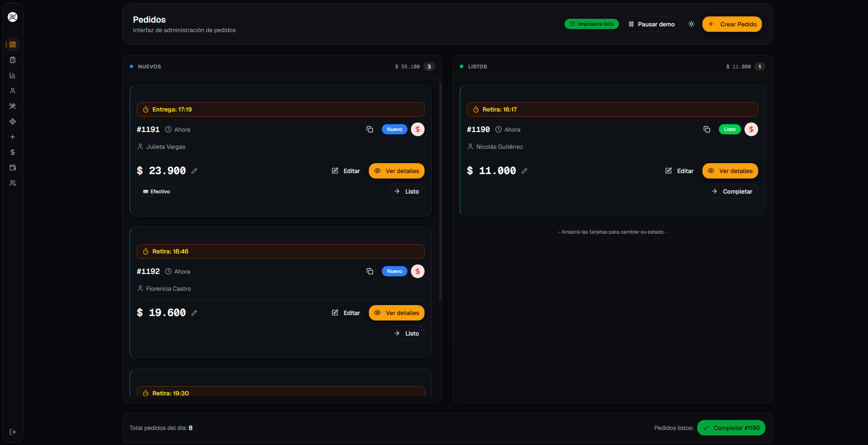Toggle light/dark theme with sun icon
868x445 pixels.
click(x=691, y=24)
